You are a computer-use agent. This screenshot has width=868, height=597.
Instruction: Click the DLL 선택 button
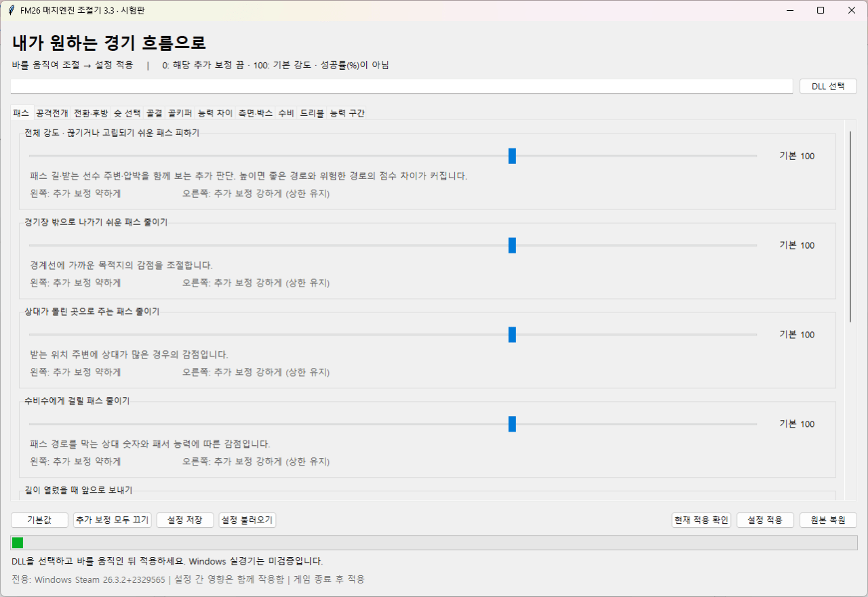coord(828,86)
